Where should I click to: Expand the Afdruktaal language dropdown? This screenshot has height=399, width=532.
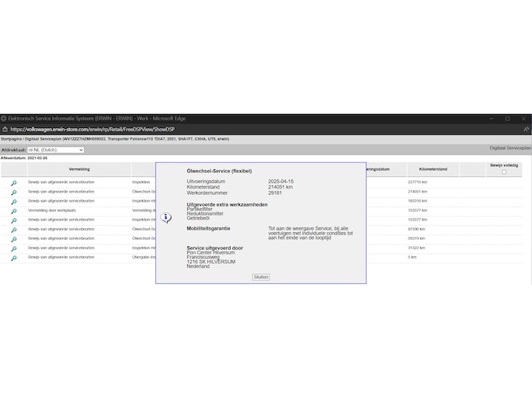(x=55, y=150)
